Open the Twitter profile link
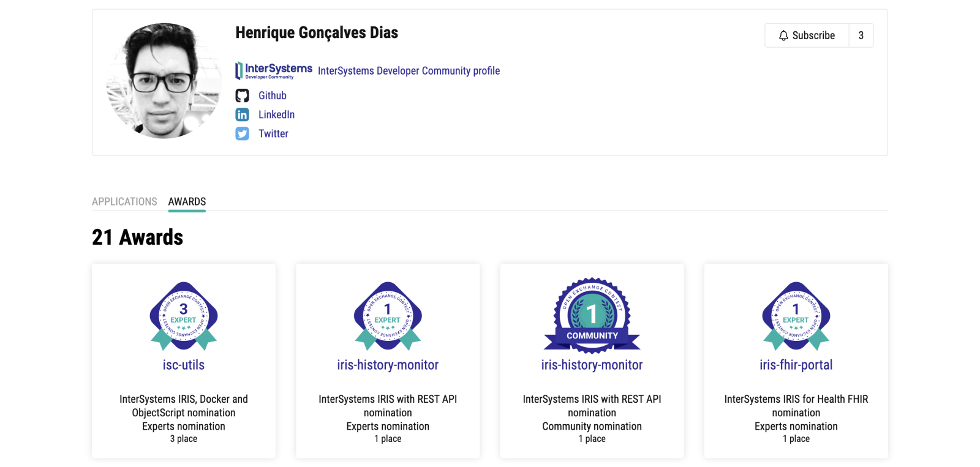 pyautogui.click(x=273, y=133)
